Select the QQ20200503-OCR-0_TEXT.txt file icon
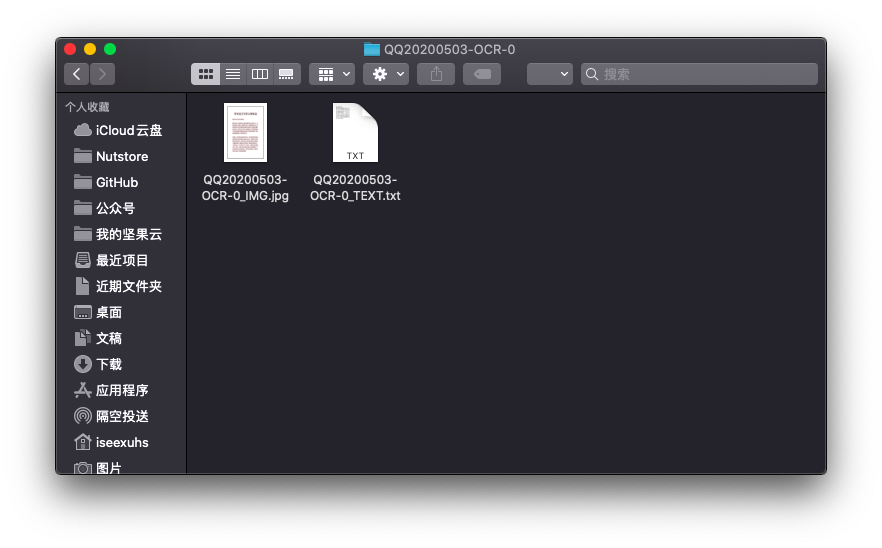Screen dimensions: 882x548 tap(355, 133)
